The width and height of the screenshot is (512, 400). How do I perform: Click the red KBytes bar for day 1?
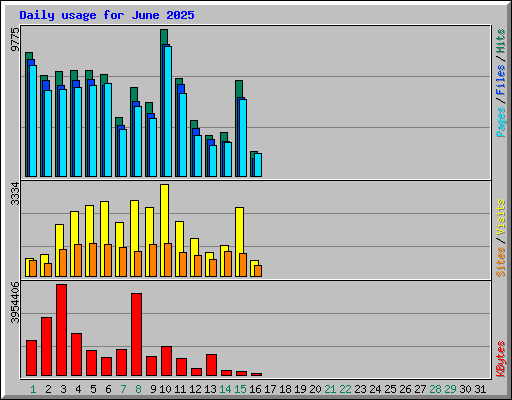[x=31, y=358]
